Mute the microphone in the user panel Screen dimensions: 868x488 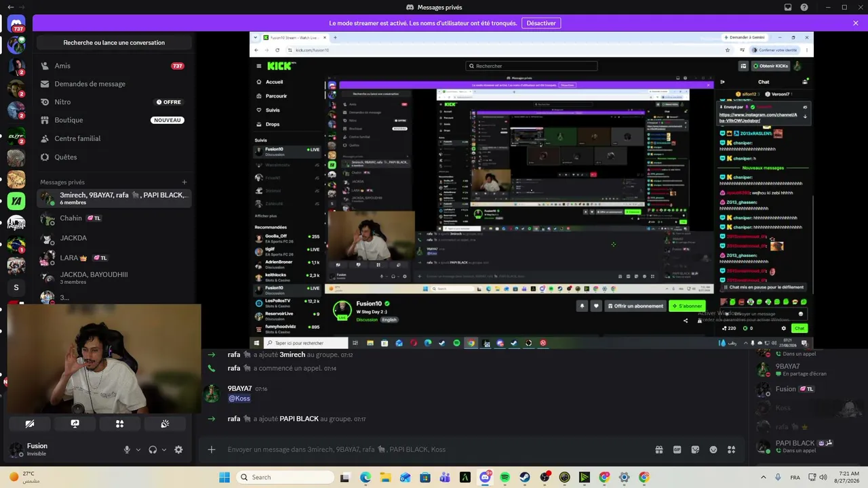click(127, 449)
